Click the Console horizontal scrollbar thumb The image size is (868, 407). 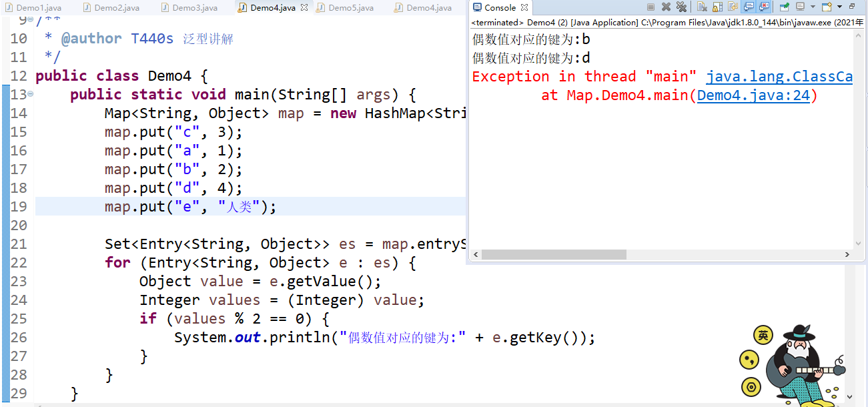pyautogui.click(x=554, y=255)
